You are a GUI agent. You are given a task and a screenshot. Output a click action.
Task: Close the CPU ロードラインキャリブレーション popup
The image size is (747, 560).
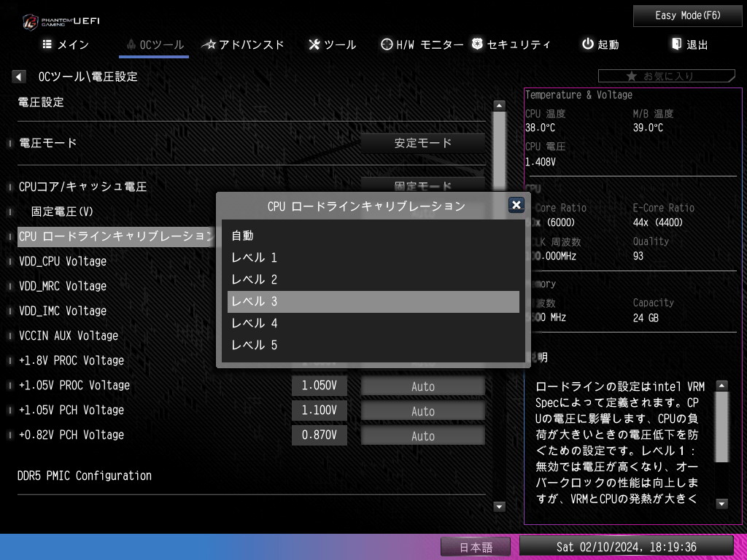tap(516, 205)
